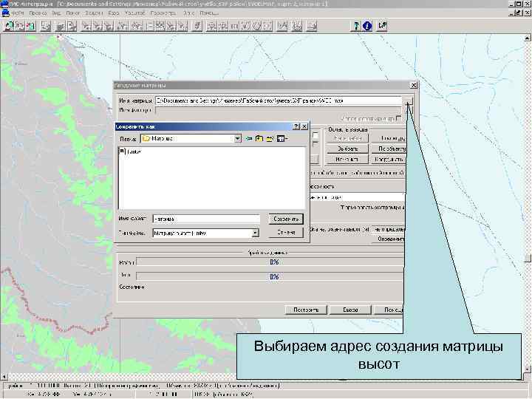Select the file listed in the Save As file area
Screen dimensions: 532x399
tap(131, 151)
